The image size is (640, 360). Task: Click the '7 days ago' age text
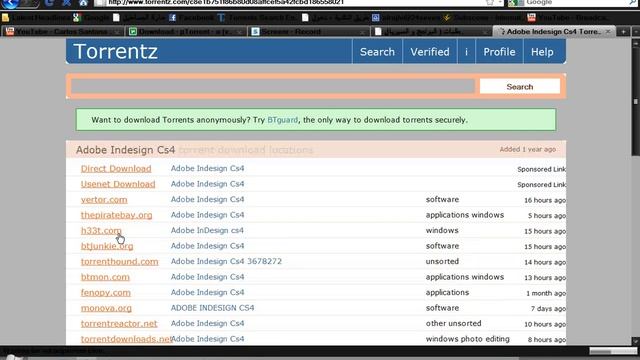[548, 309]
